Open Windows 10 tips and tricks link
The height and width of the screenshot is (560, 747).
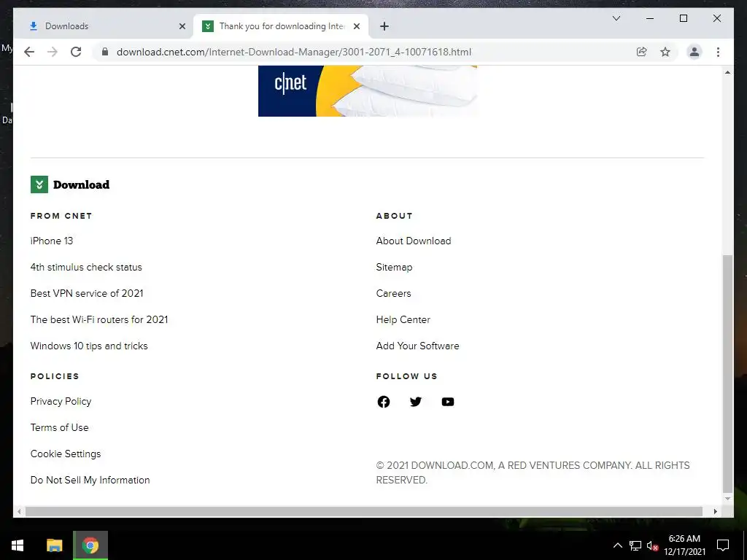[x=89, y=346]
